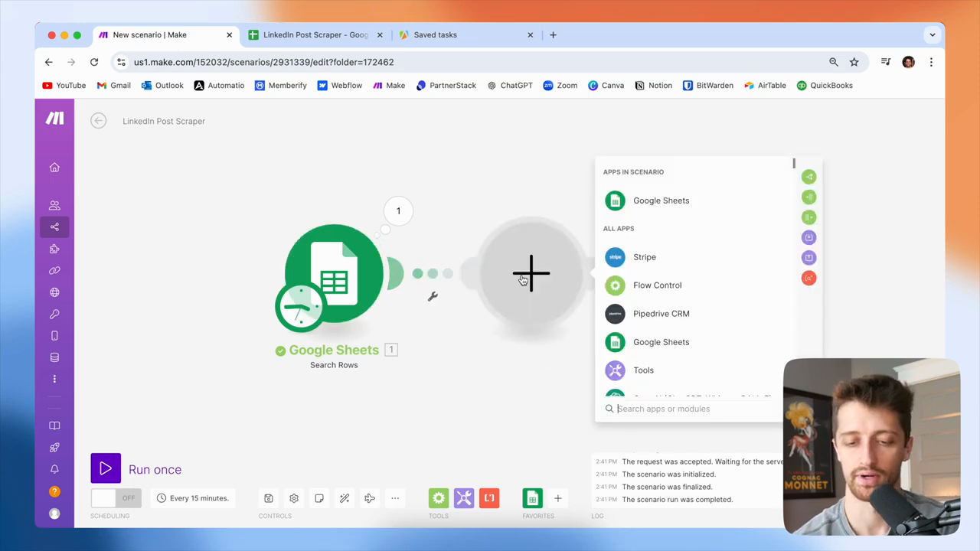This screenshot has width=980, height=551.
Task: Open Connections link icon in sidebar
Action: 54,270
